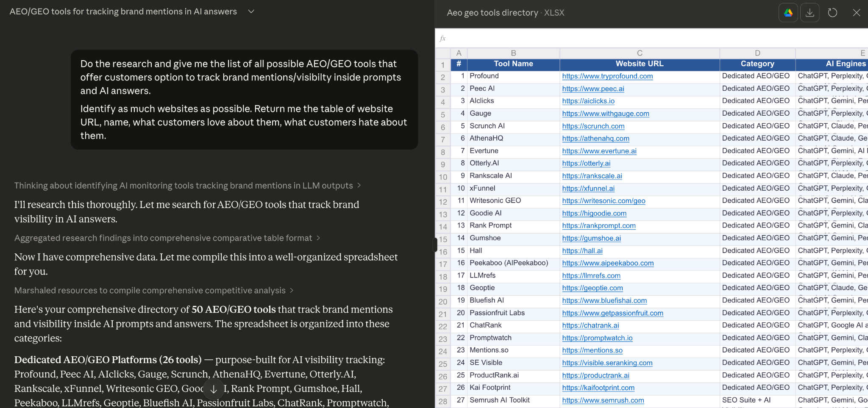Open the rankprompt.com link
The height and width of the screenshot is (408, 868).
[599, 226]
